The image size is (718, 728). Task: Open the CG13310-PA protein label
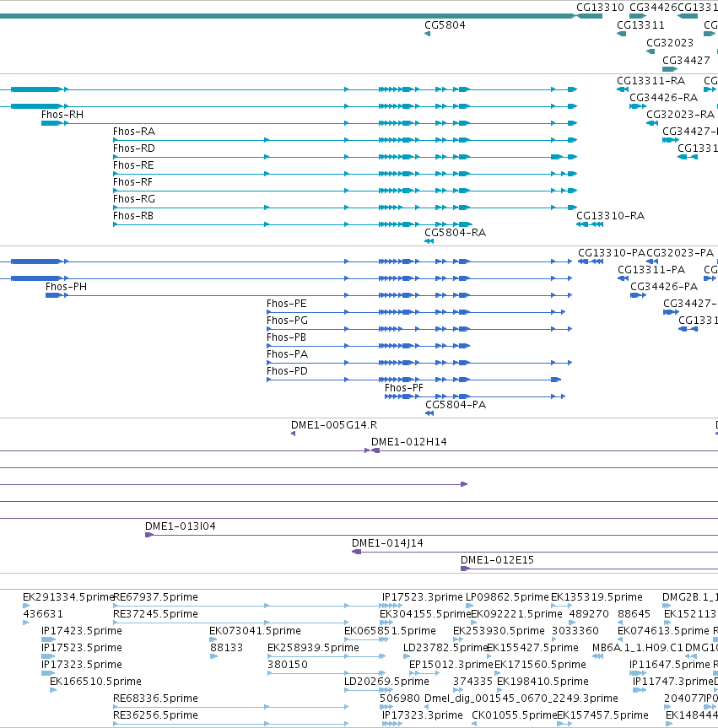tap(612, 253)
